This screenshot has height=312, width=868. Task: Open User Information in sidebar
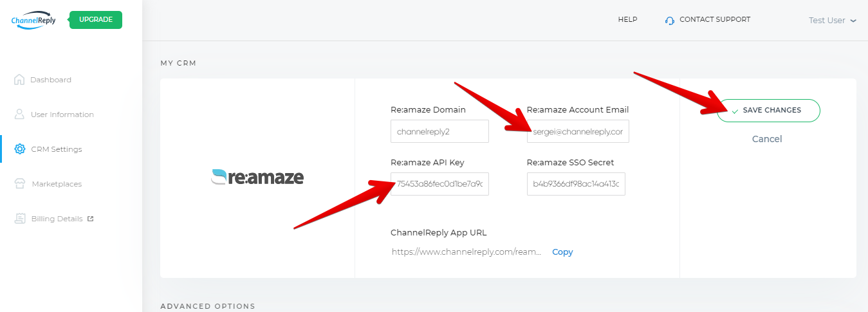62,115
